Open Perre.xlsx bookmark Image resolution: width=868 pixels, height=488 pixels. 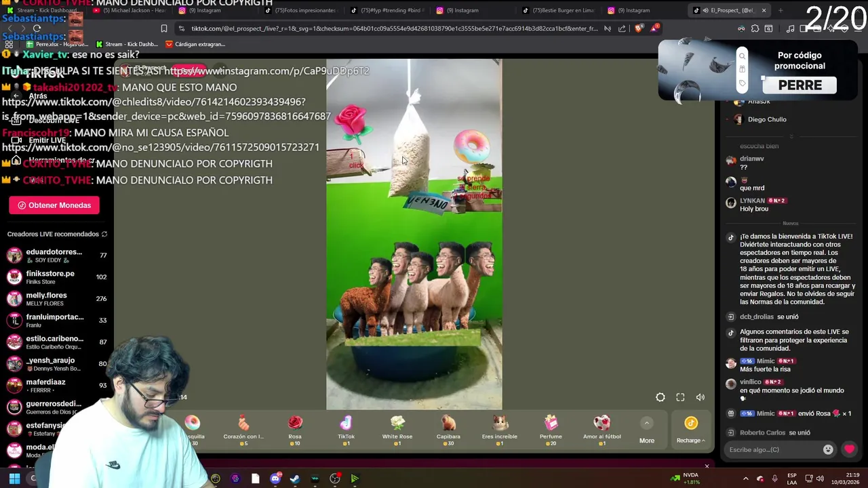tap(56, 44)
